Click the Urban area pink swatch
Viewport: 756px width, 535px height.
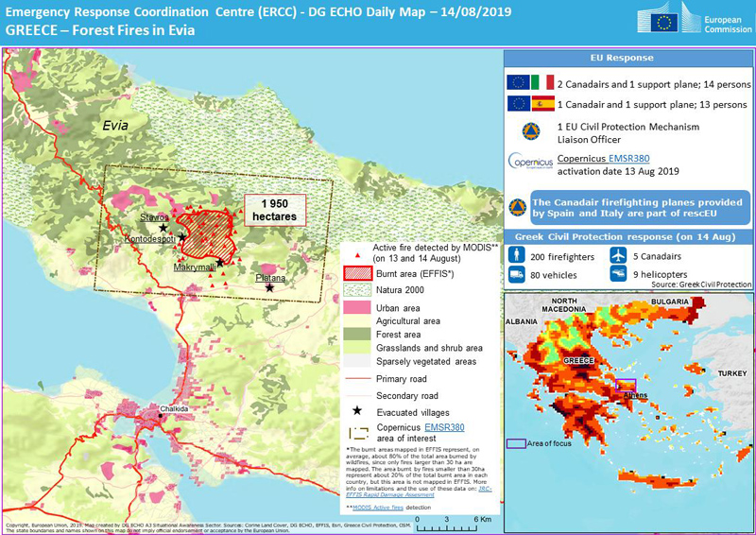click(357, 307)
